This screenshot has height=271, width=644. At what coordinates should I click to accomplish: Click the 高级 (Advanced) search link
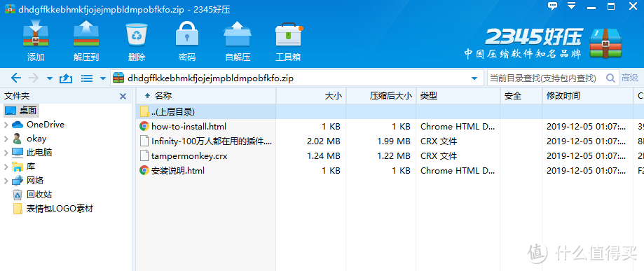(630, 78)
